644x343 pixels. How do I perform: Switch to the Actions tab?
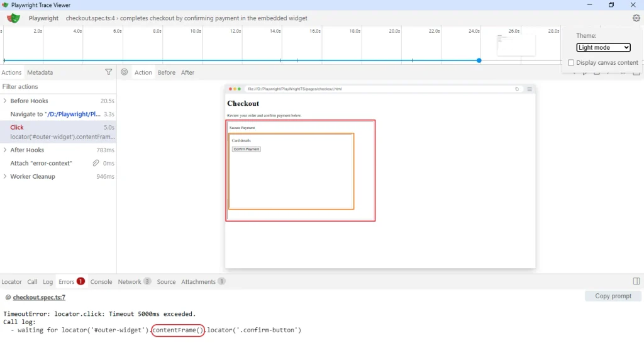click(11, 72)
